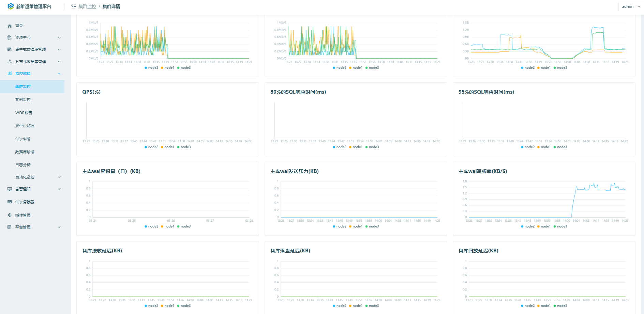Toggle node2 legend in 主库wal写频率 chart
The height and width of the screenshot is (314, 644).
click(528, 226)
